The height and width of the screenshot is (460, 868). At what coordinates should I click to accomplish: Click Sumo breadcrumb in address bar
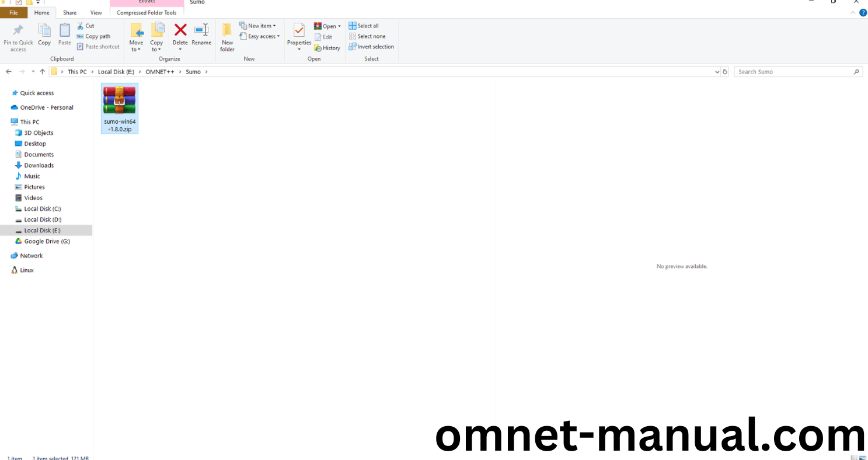(x=193, y=72)
